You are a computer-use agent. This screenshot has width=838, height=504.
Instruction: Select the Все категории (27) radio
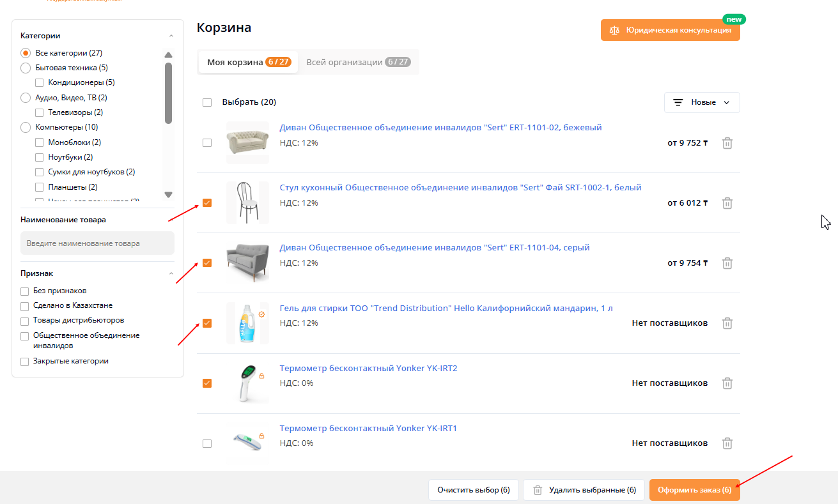tap(26, 53)
